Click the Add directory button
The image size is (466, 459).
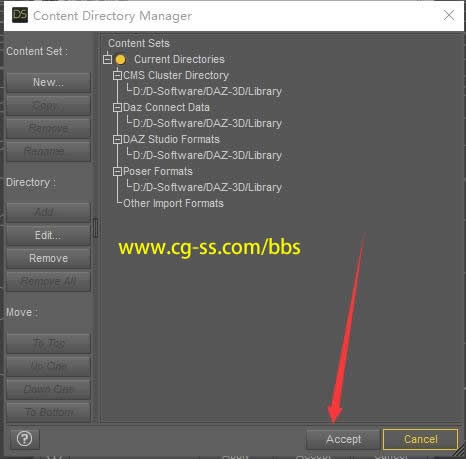48,212
